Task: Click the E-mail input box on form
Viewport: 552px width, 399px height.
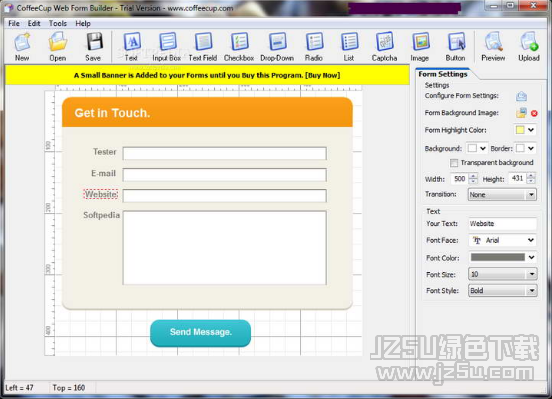Action: (x=225, y=175)
